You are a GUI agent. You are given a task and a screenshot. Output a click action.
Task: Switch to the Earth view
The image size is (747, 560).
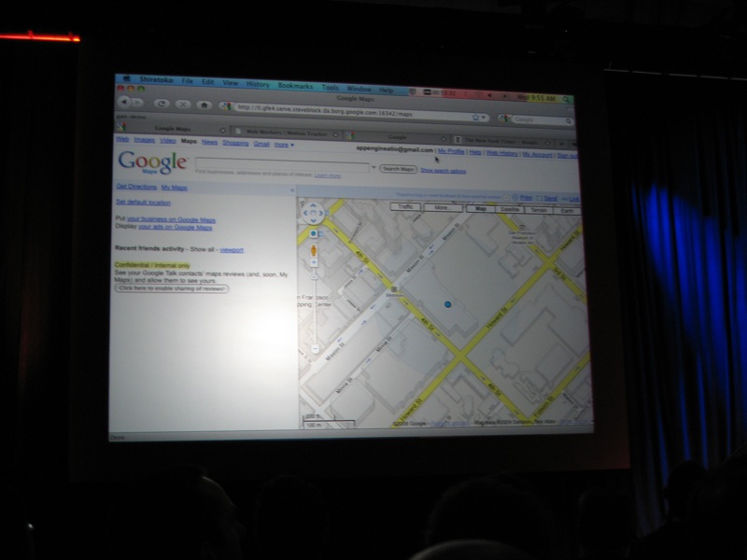[x=567, y=211]
